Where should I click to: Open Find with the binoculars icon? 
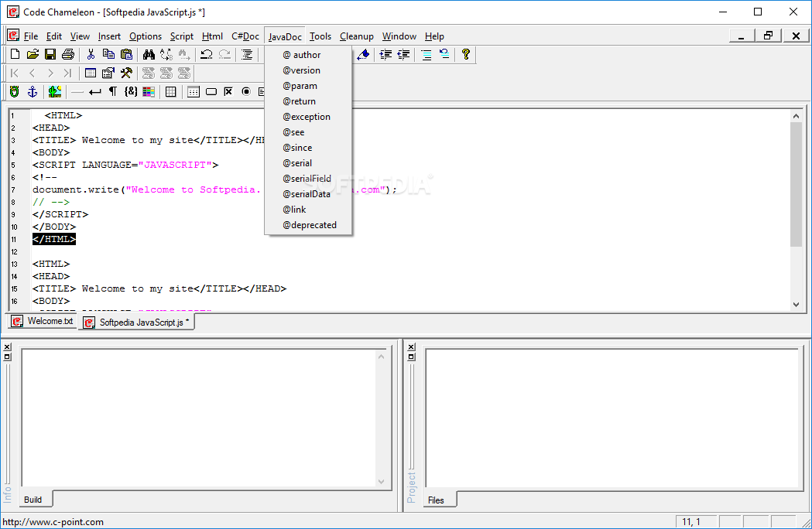point(149,54)
